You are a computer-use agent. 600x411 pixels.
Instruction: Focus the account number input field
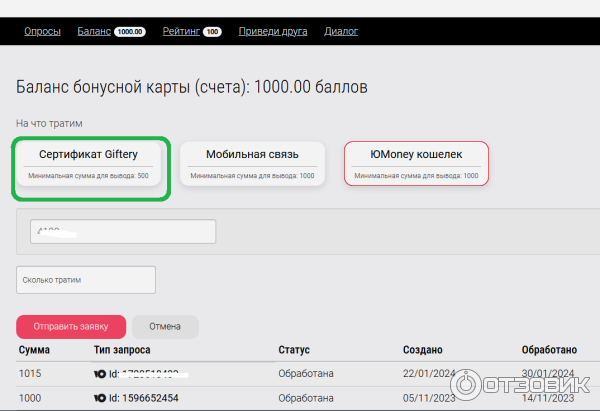pyautogui.click(x=124, y=231)
